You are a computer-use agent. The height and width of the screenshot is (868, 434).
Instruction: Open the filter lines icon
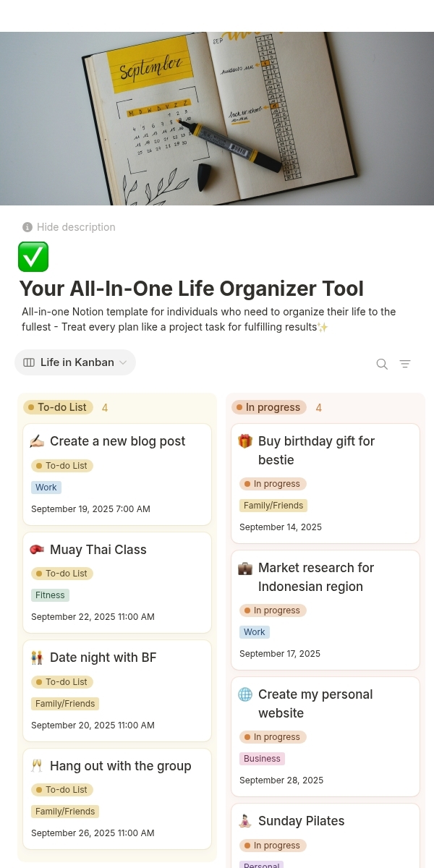405,364
